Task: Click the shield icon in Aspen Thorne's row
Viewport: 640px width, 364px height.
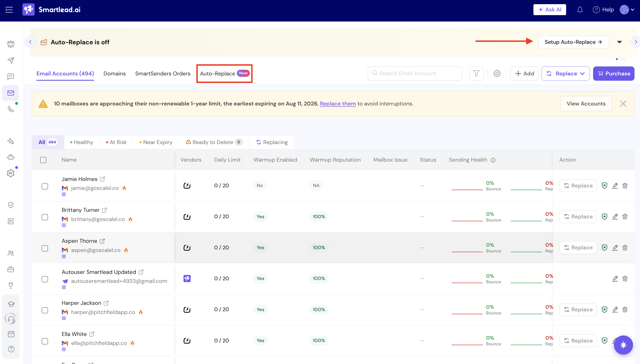Action: click(604, 248)
